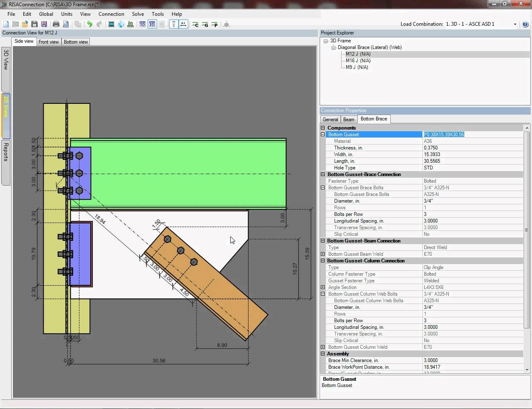Click the Open folder toolbar icon

tap(25, 24)
